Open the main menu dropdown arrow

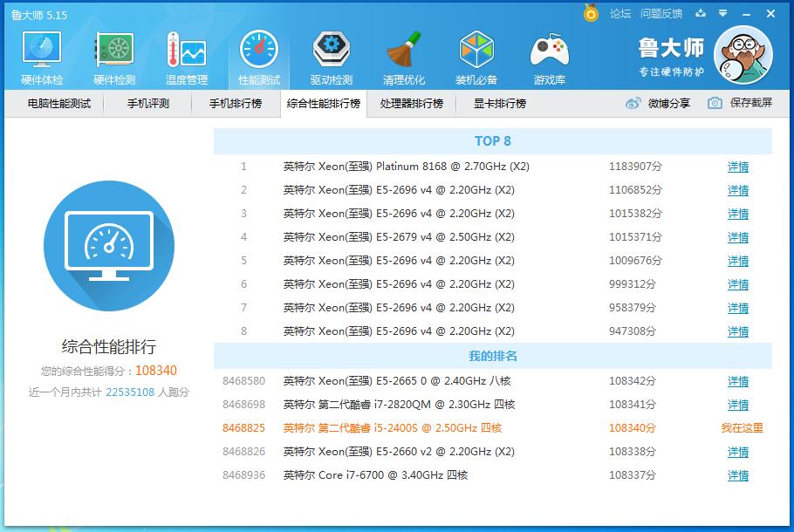[721, 14]
